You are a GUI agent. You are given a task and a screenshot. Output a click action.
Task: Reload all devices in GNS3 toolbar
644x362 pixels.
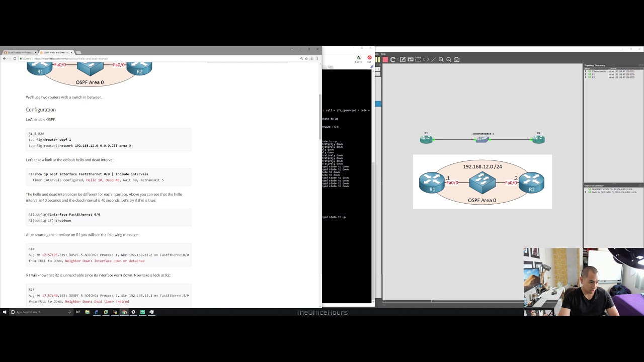click(x=393, y=59)
